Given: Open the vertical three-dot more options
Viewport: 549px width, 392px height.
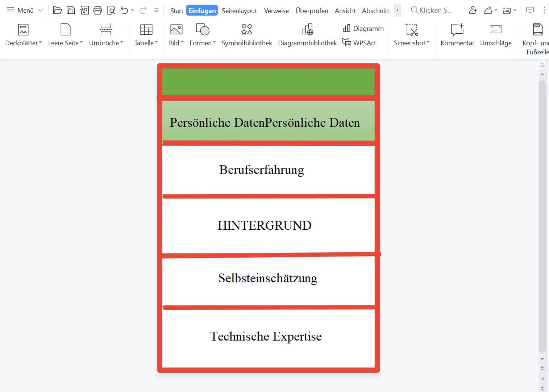Looking at the screenshot, I should pos(544,10).
